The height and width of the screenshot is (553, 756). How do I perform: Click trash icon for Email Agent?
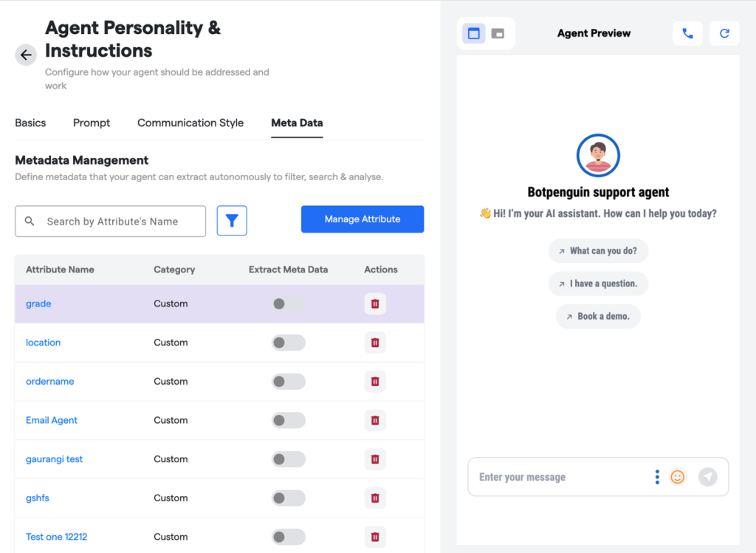click(x=375, y=420)
